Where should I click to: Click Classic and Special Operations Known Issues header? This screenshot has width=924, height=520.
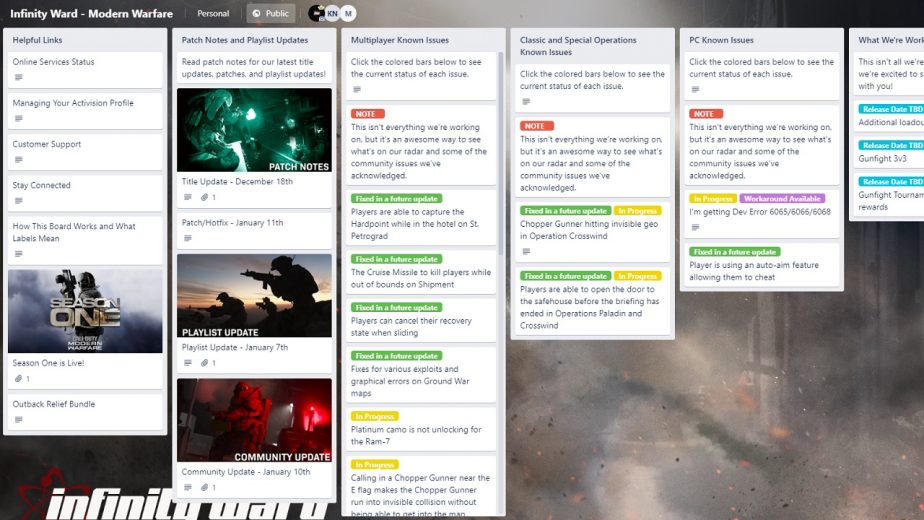(x=578, y=46)
